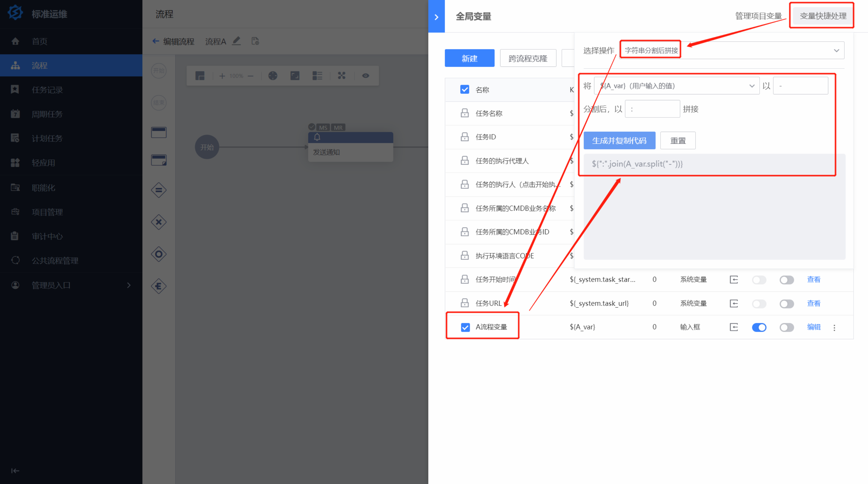Turn off the blue switch for A流程变量

pos(759,327)
